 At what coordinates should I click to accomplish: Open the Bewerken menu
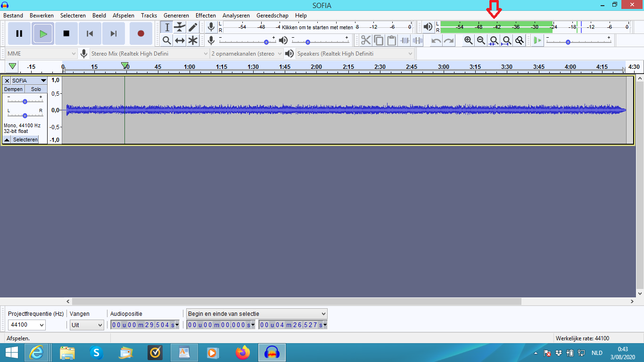41,16
